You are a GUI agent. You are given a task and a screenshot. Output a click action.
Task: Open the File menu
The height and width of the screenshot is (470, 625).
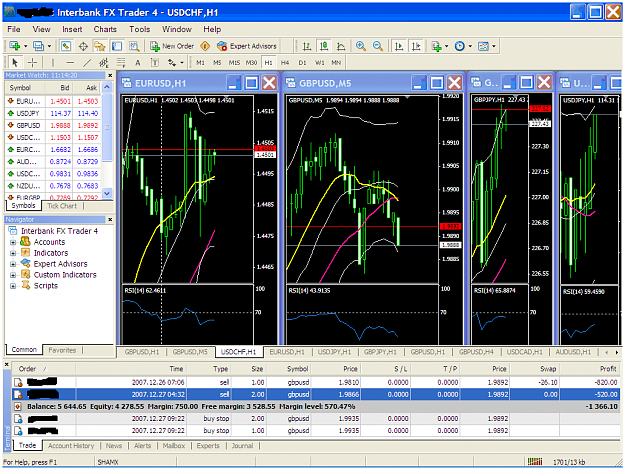[x=14, y=29]
